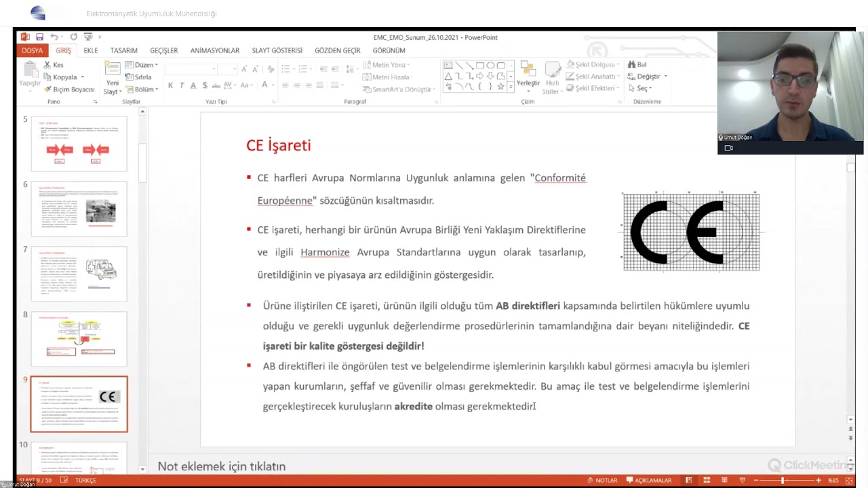Open the Kopyala dropdown arrow
Screen dimensions: 868x488
point(83,77)
